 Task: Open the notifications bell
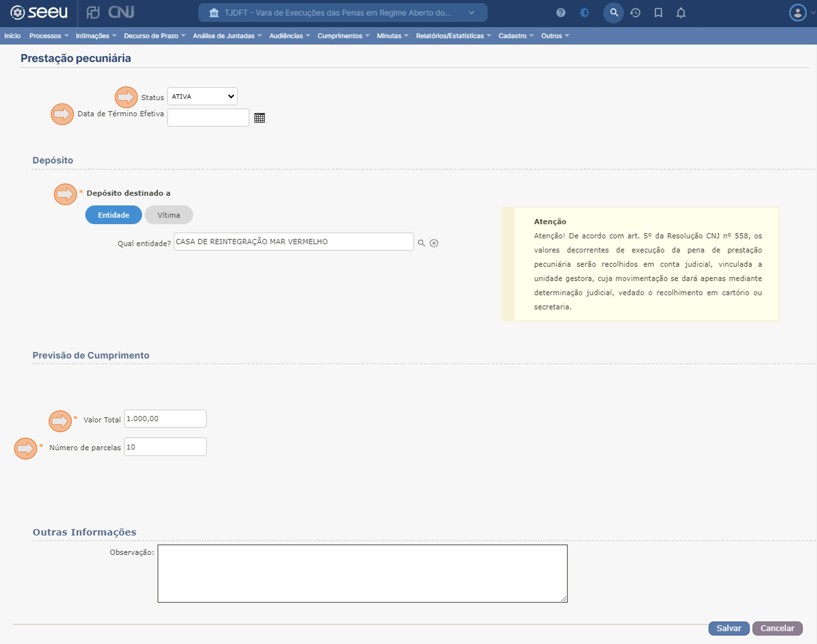(x=681, y=13)
